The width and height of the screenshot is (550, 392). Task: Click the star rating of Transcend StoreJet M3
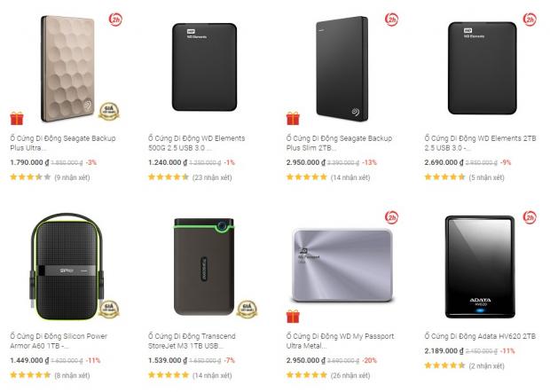click(168, 376)
